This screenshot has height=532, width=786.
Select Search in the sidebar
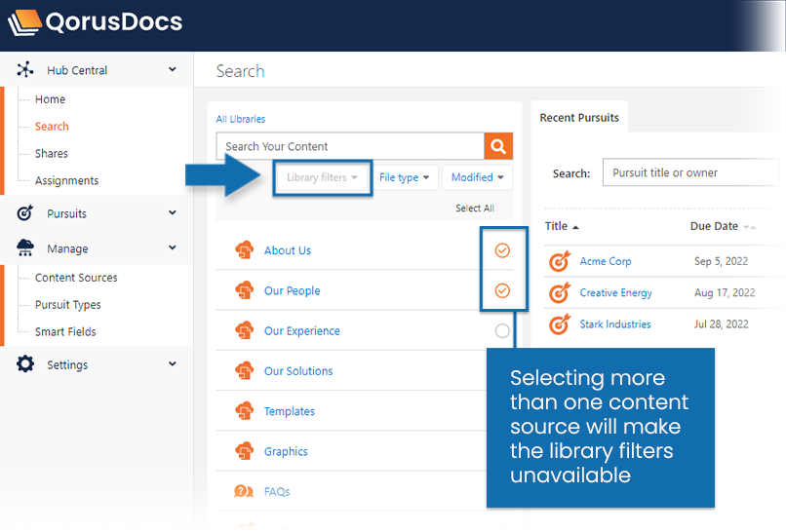pos(52,127)
